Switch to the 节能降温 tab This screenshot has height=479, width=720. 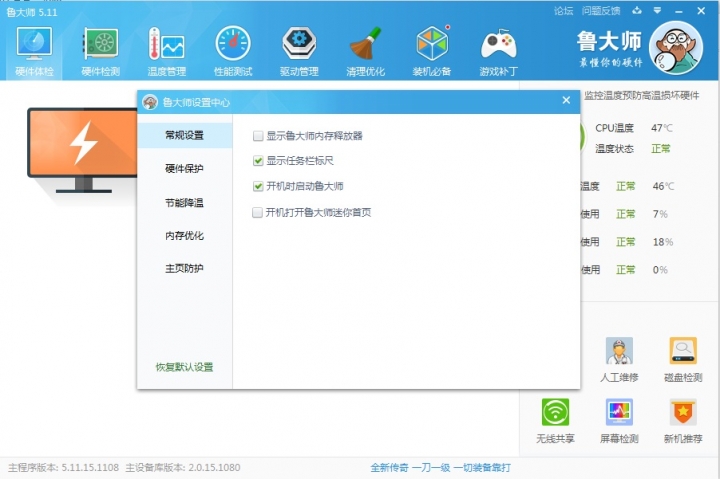(x=185, y=203)
